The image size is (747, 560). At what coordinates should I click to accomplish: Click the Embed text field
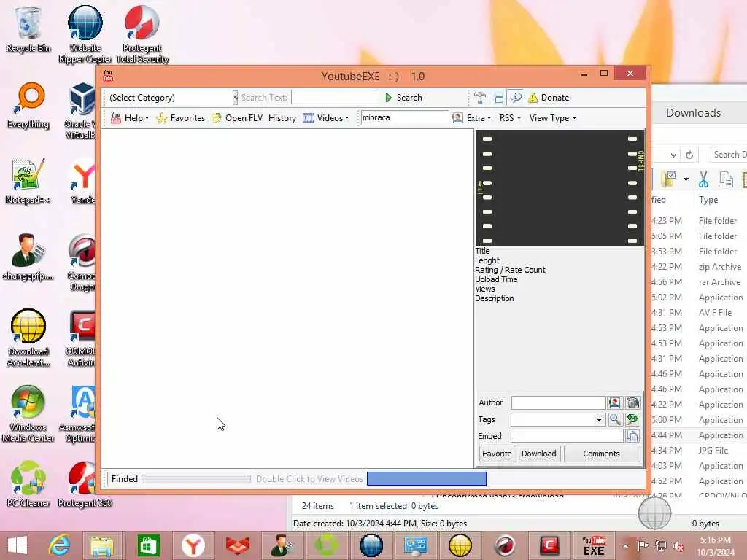[567, 436]
